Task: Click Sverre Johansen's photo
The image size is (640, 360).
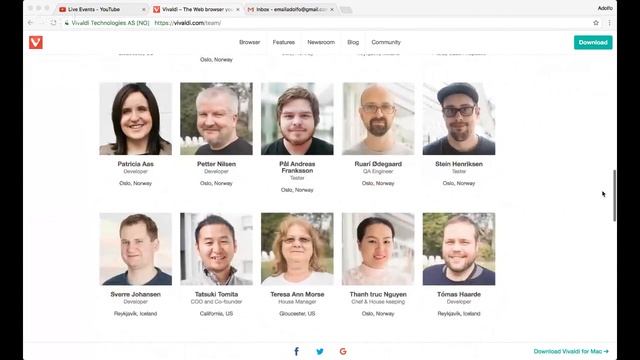Action: pos(136,249)
